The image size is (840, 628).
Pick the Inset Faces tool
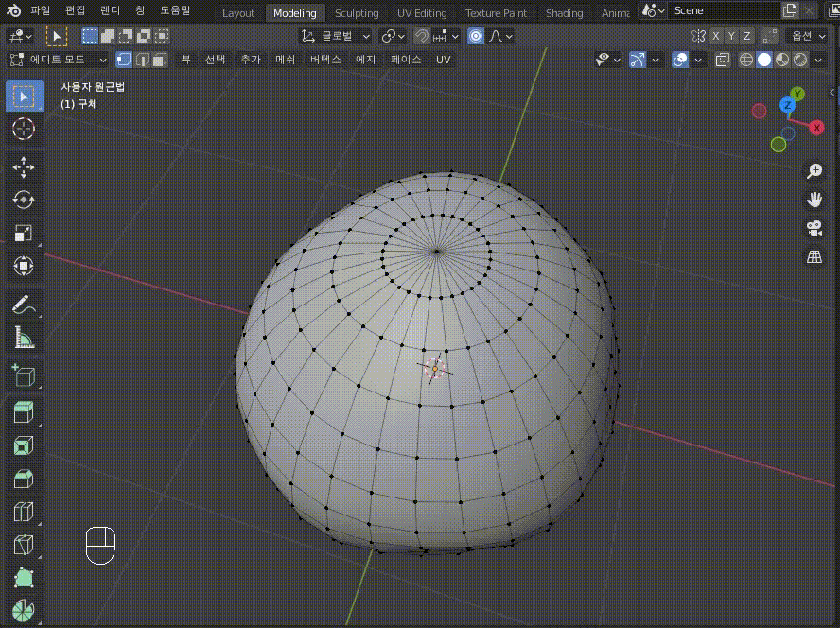pyautogui.click(x=24, y=446)
